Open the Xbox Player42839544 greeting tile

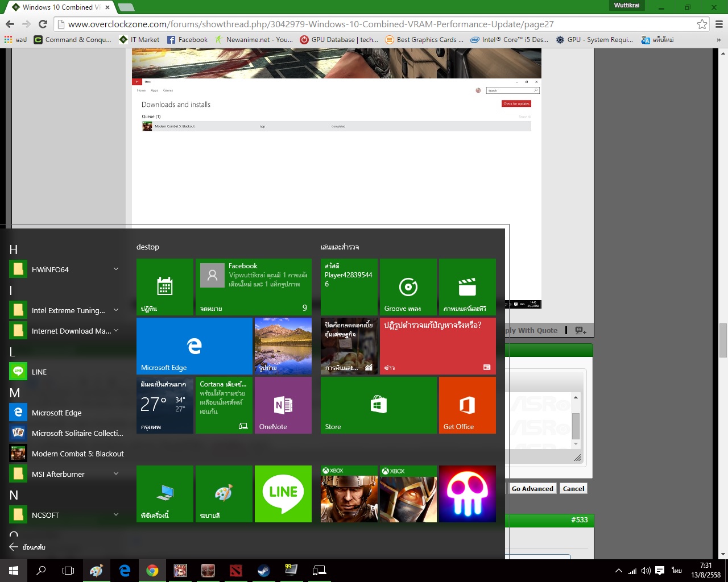(349, 287)
